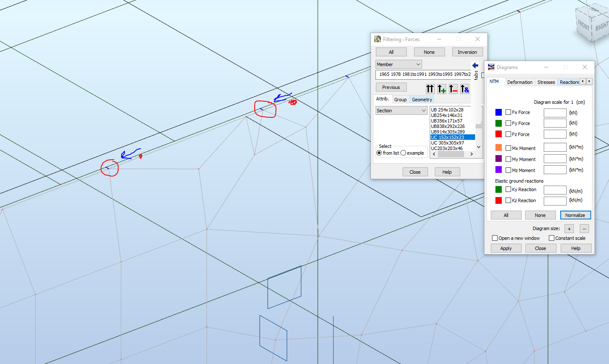Enable the Constant scale checkbox

(x=551, y=238)
